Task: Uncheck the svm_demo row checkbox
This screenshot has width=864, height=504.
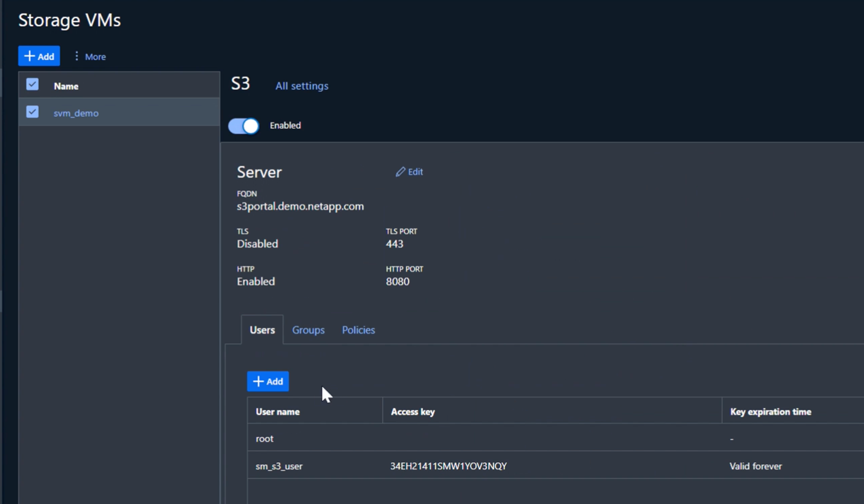Action: click(32, 112)
